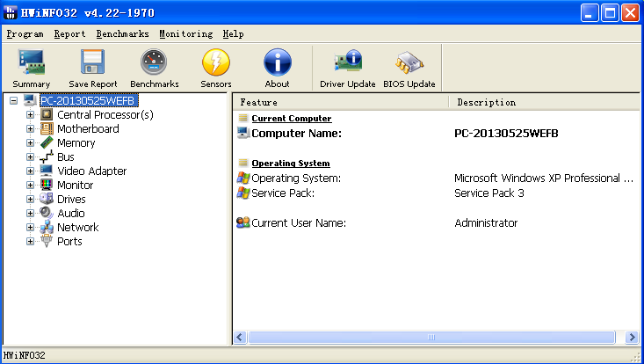Click the horizontal scrollbar right arrow
The width and height of the screenshot is (644, 364).
coord(631,338)
